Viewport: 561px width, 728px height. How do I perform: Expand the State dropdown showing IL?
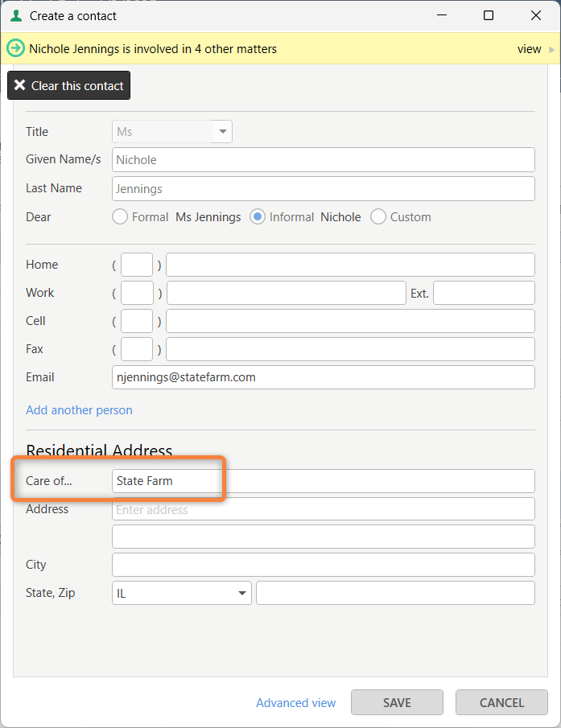coord(241,593)
